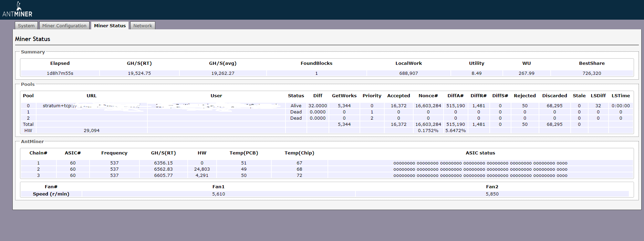The image size is (644, 241).
Task: Click the LSTime column header
Action: coord(621,96)
